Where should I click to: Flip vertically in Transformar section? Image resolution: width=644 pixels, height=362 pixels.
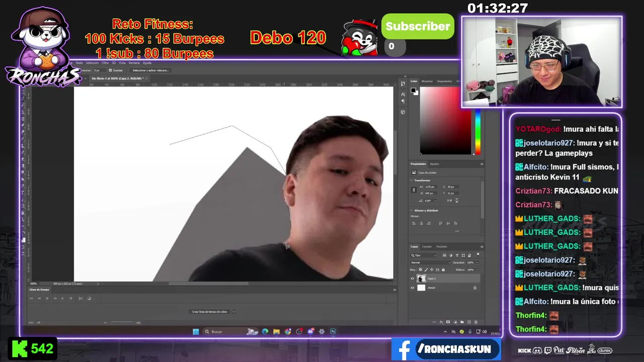coord(457,201)
